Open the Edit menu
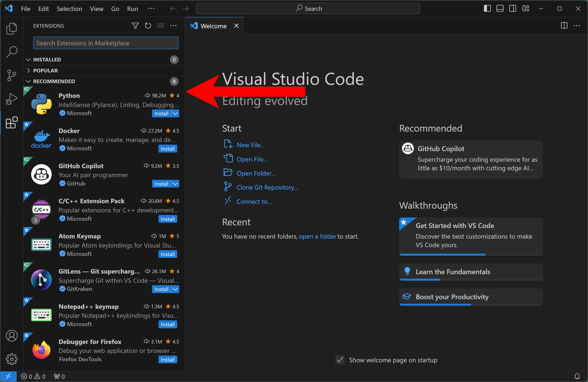The height and width of the screenshot is (382, 588). point(44,9)
